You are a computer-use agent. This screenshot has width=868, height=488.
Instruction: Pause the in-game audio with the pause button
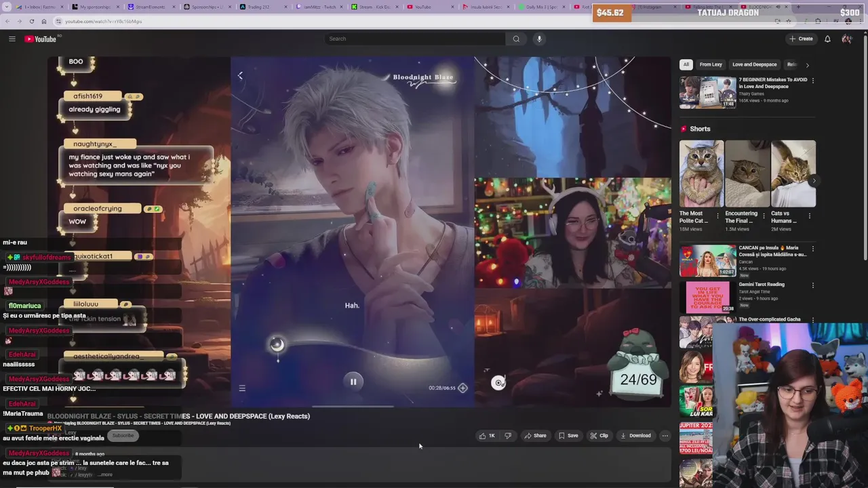[x=353, y=382]
